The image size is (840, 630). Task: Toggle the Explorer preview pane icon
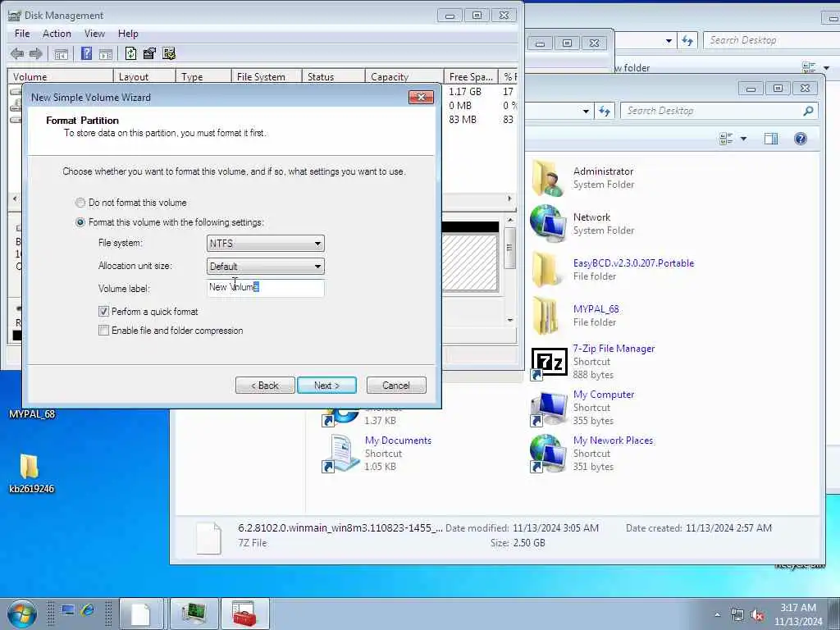(x=771, y=139)
